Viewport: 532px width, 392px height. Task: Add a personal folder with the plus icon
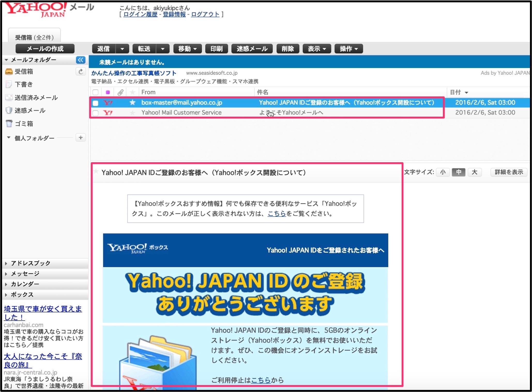81,138
